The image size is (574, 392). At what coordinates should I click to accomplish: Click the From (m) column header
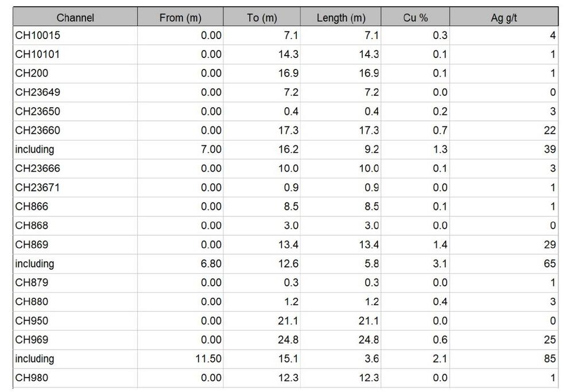180,17
